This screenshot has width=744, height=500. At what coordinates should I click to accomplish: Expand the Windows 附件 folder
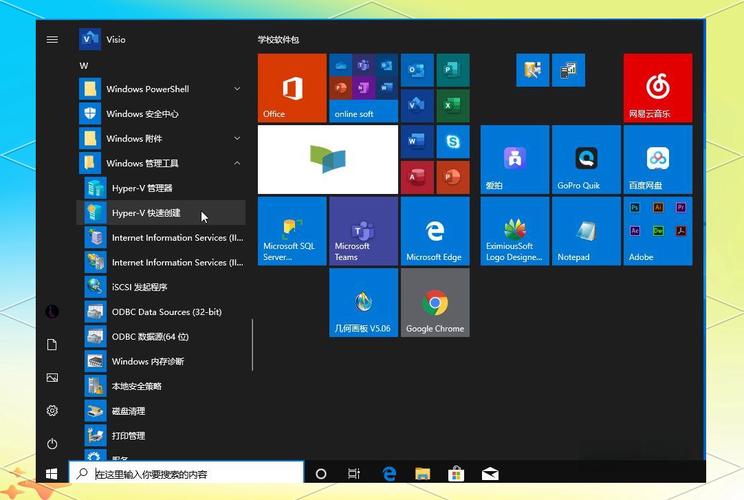coord(160,138)
